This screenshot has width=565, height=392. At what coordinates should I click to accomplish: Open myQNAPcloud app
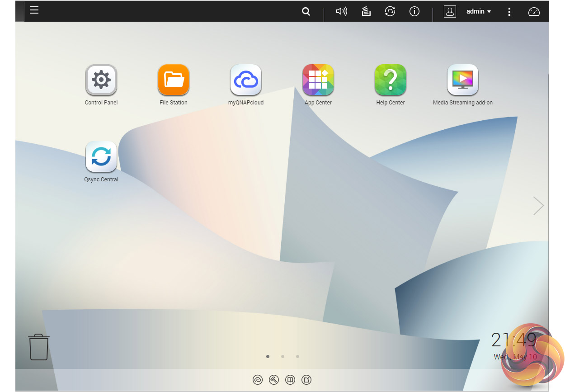pyautogui.click(x=246, y=80)
